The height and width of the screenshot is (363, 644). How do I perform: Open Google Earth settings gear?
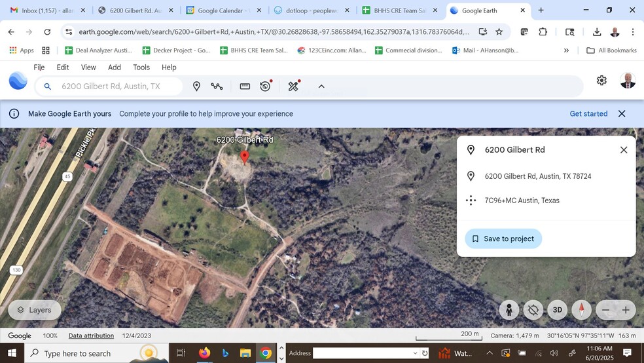coord(601,81)
